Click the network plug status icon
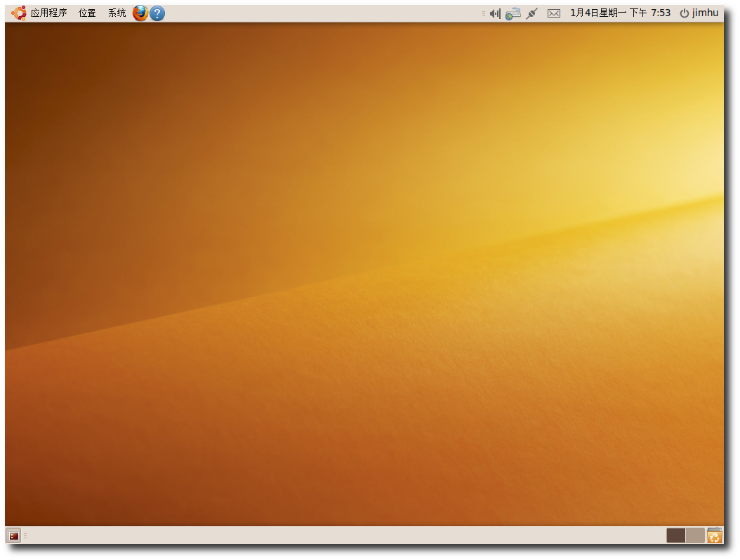 (x=531, y=13)
